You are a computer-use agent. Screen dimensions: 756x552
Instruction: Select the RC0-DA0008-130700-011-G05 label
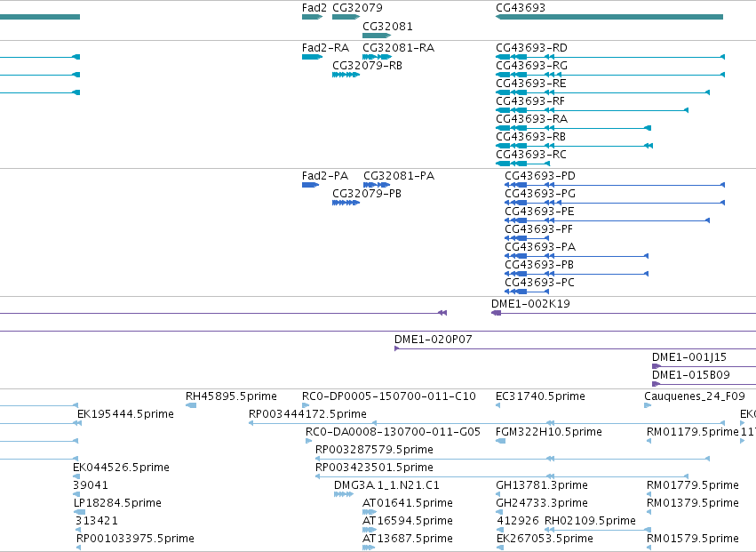[393, 433]
